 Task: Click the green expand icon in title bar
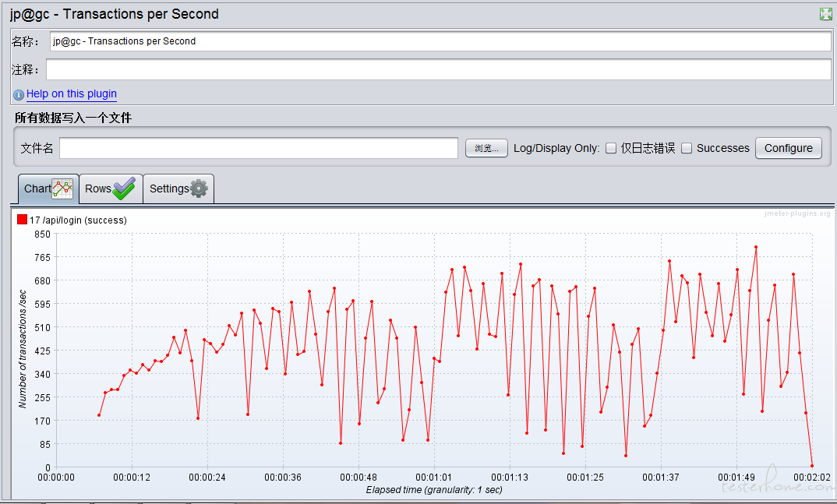tap(825, 14)
